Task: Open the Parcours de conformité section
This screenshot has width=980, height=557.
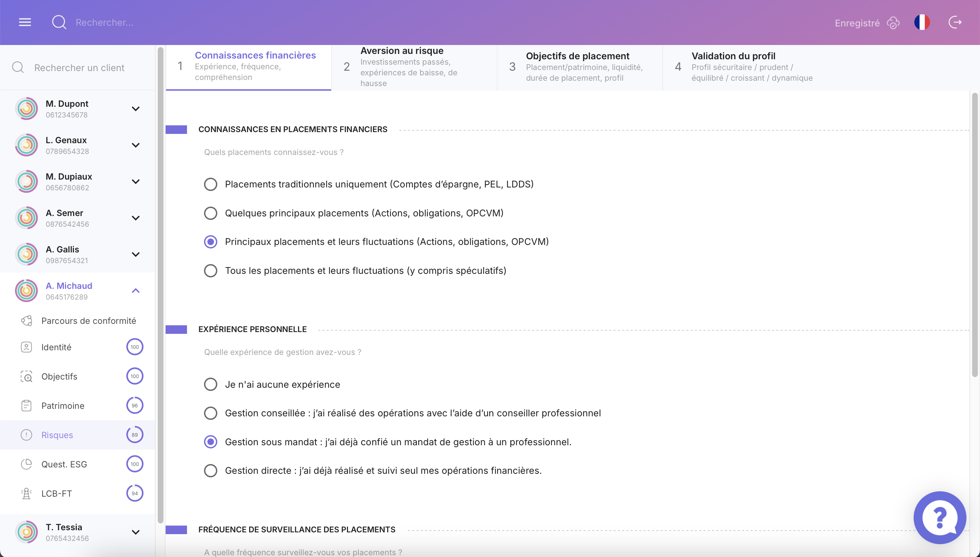Action: 88,321
